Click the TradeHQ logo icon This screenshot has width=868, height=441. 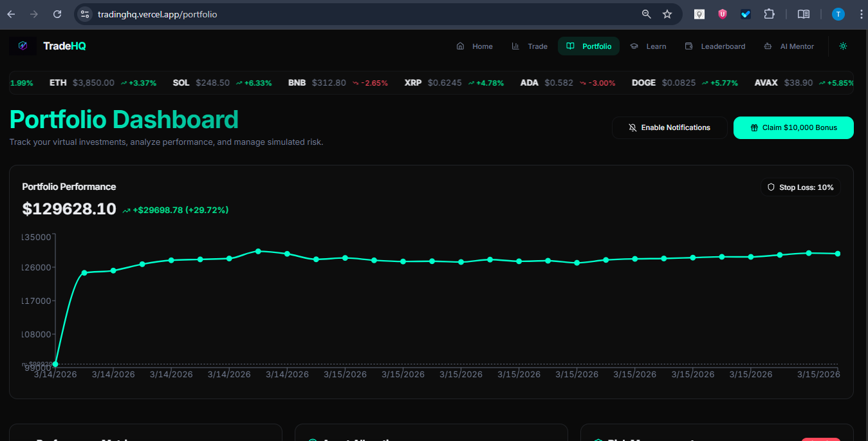pos(24,46)
